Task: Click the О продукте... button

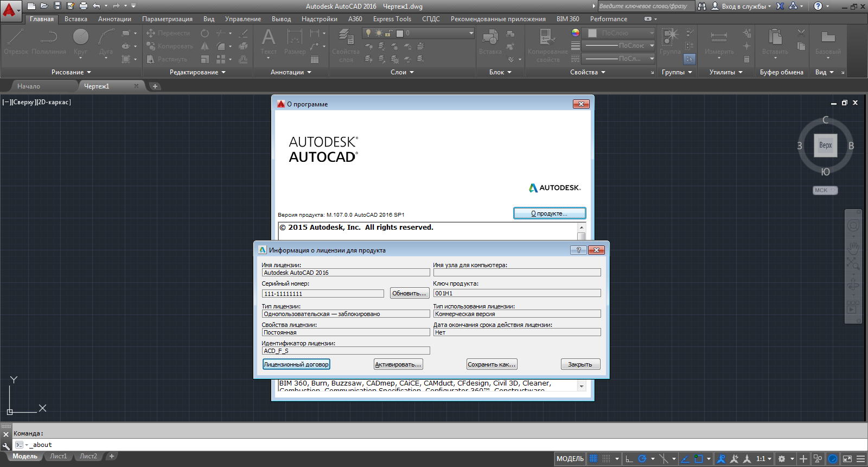Action: point(550,213)
